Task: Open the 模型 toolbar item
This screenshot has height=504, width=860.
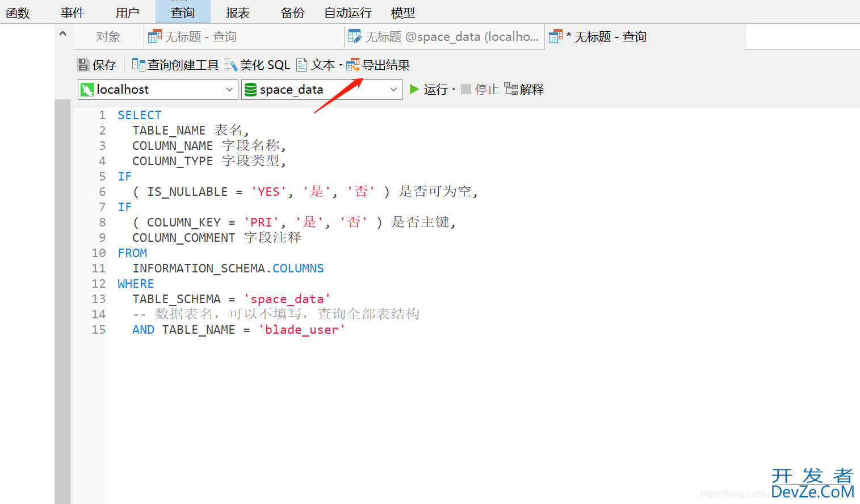Action: [403, 12]
